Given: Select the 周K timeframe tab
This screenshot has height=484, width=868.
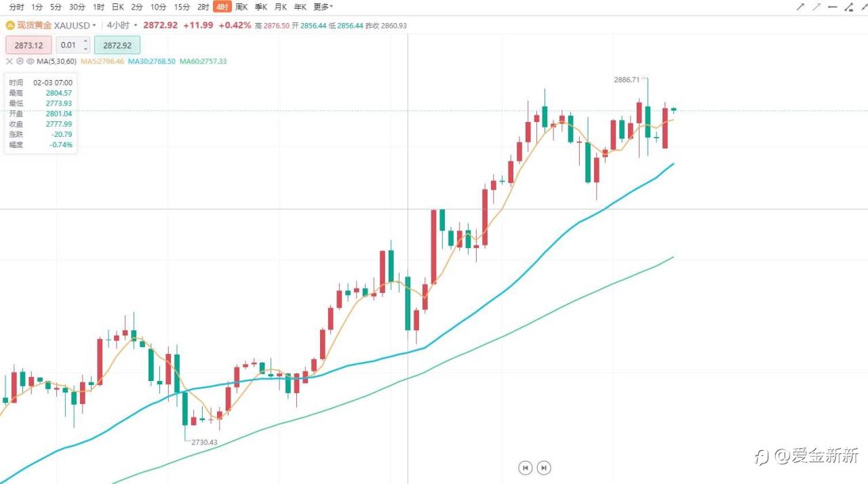Looking at the screenshot, I should 241,7.
